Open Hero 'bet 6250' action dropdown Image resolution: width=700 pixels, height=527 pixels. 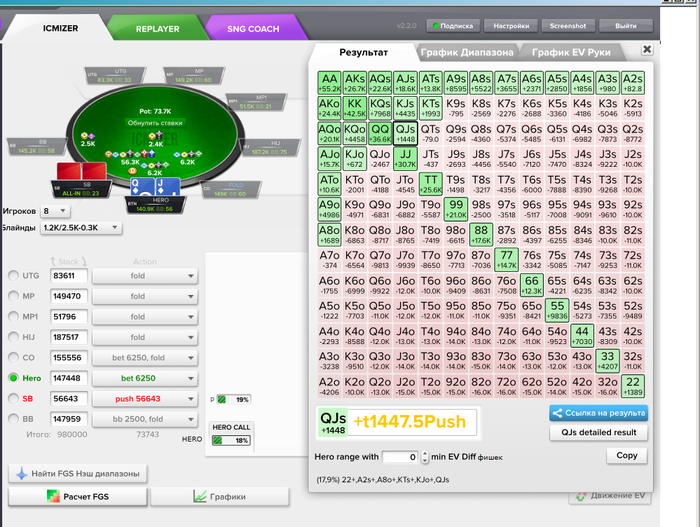pos(145,378)
